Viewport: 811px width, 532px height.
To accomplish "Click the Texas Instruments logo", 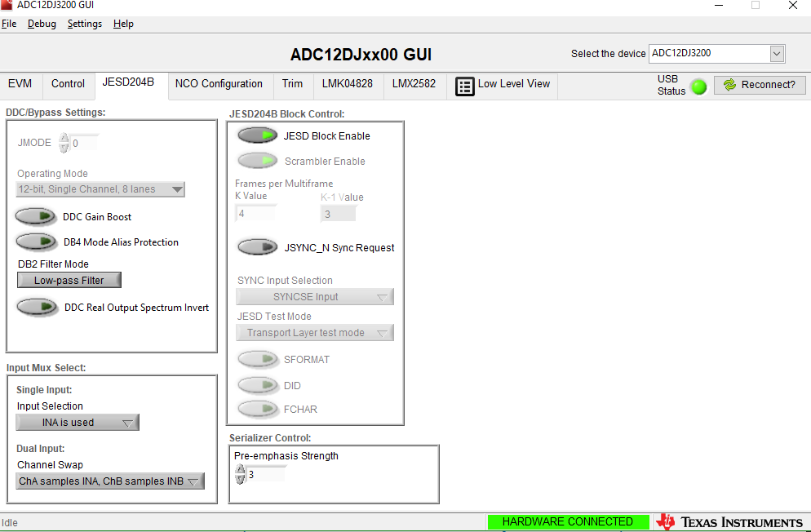I will pyautogui.click(x=729, y=521).
